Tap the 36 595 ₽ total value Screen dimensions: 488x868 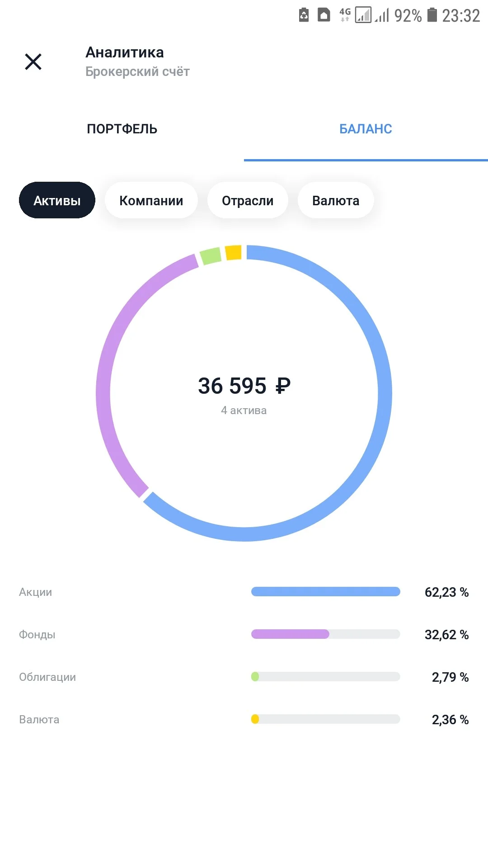coord(244,386)
